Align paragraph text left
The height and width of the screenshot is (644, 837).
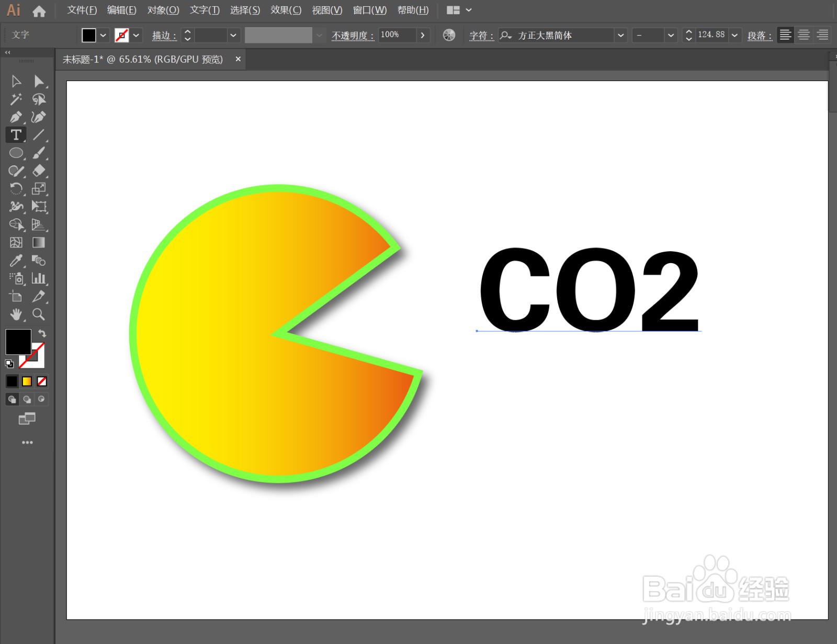tap(785, 35)
